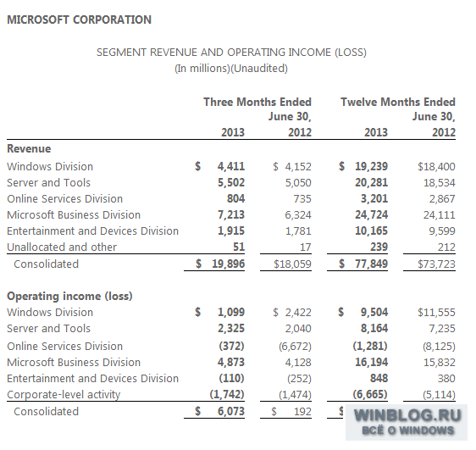The height and width of the screenshot is (450, 476).
Task: Click Entertainment and Devices Division revenue label
Action: [92, 231]
